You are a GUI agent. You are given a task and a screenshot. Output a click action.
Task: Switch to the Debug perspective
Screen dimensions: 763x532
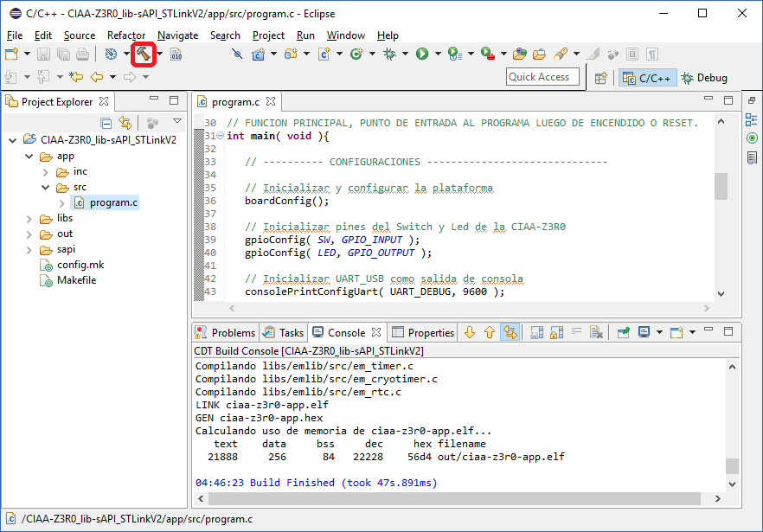click(x=704, y=78)
